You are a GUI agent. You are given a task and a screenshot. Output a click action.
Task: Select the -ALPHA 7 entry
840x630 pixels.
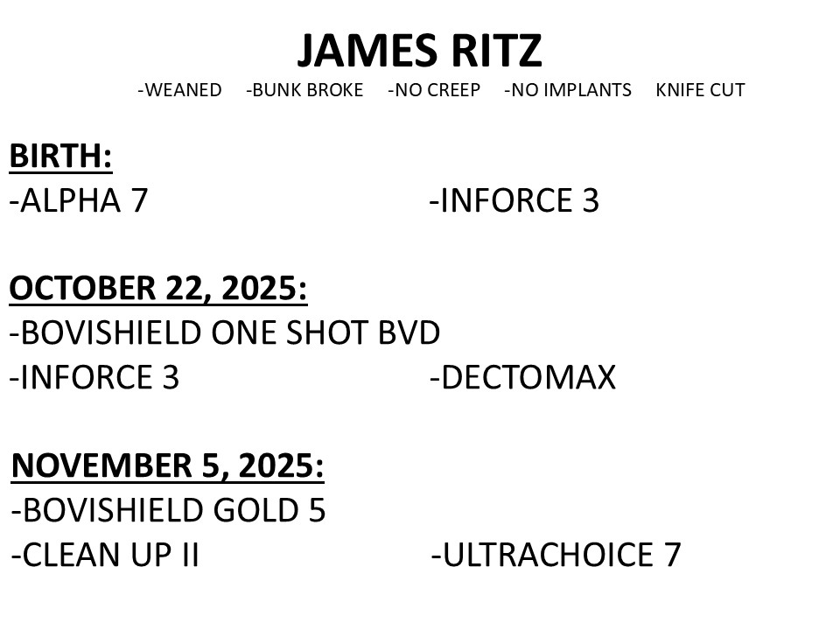[x=79, y=201]
